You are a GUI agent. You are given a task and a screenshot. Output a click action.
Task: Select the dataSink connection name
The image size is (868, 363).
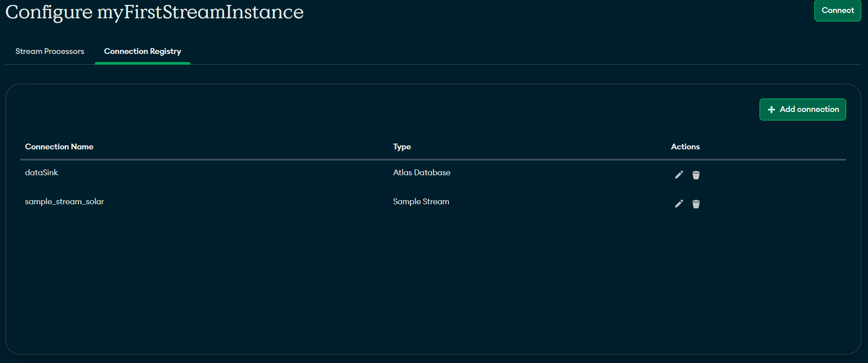pos(42,173)
